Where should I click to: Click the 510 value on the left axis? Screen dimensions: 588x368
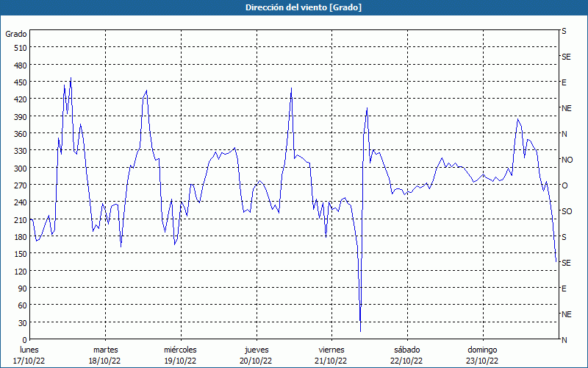click(21, 48)
